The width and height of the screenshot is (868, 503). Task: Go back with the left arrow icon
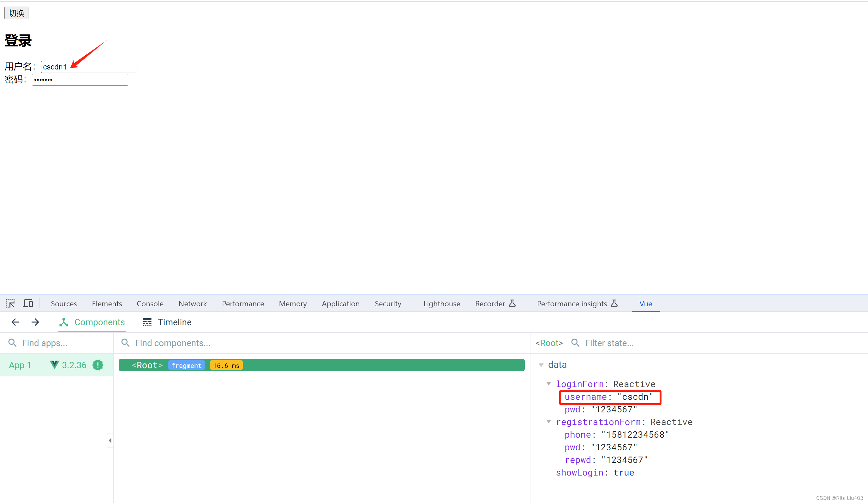15,322
